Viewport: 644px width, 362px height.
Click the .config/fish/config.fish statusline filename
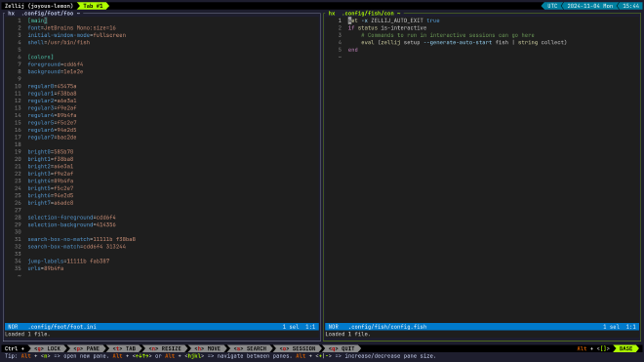387,327
